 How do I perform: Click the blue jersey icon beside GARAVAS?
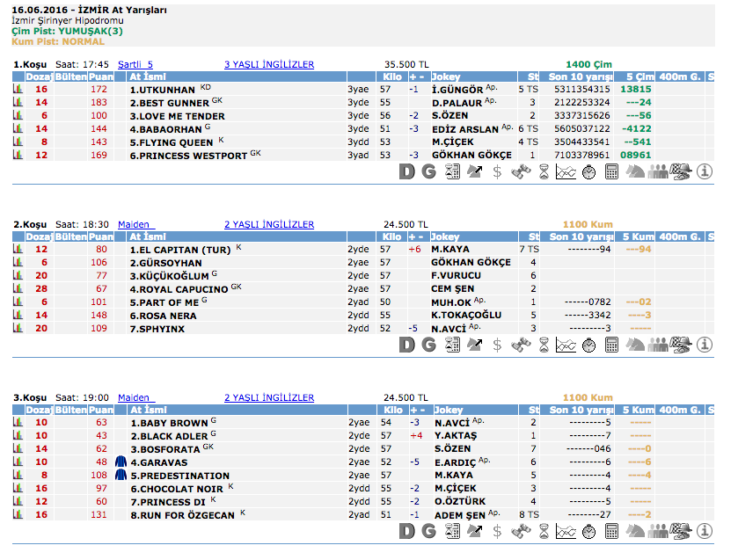[x=121, y=462]
